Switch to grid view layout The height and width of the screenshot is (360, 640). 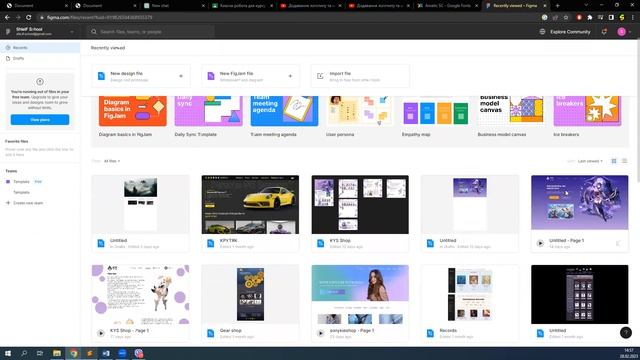(x=613, y=161)
